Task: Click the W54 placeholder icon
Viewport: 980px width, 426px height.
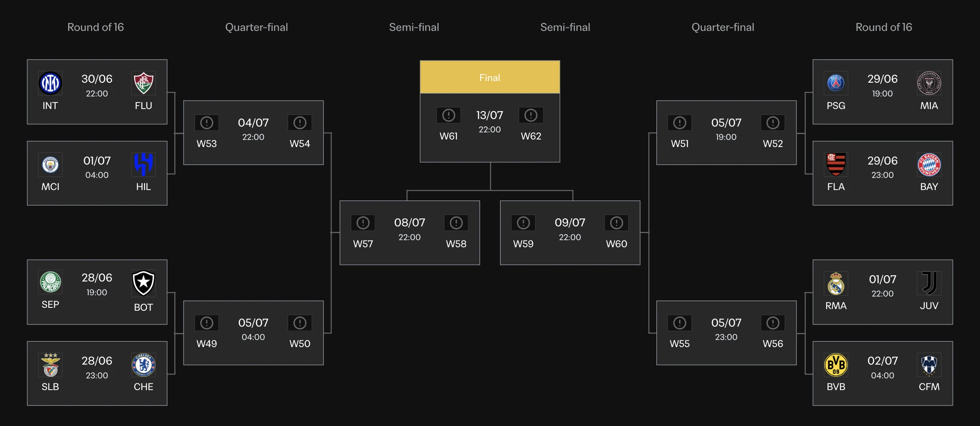Action: (300, 123)
